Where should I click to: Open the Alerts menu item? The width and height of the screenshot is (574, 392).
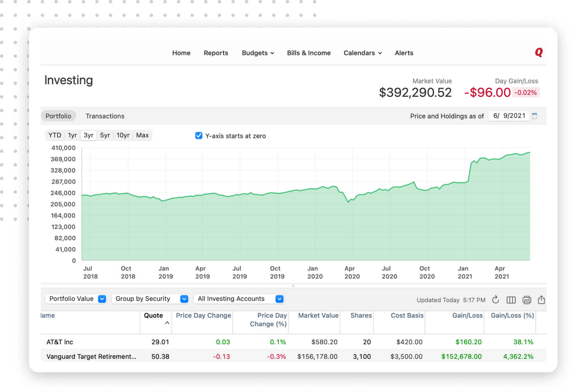pyautogui.click(x=404, y=53)
